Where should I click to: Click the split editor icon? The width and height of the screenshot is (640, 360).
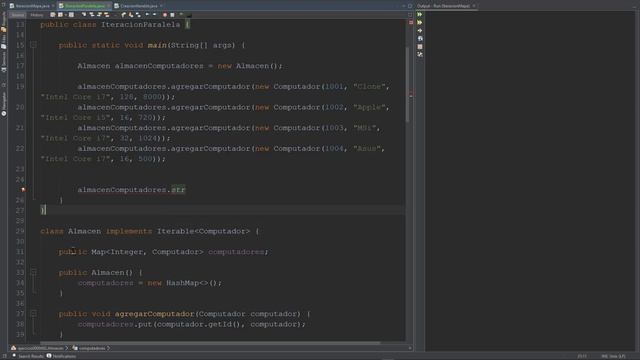(410, 15)
